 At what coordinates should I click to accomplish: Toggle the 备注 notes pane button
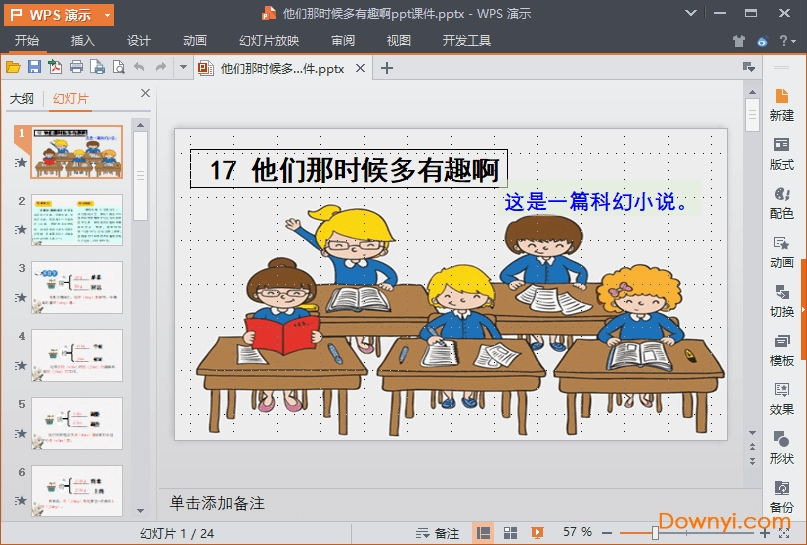click(437, 533)
